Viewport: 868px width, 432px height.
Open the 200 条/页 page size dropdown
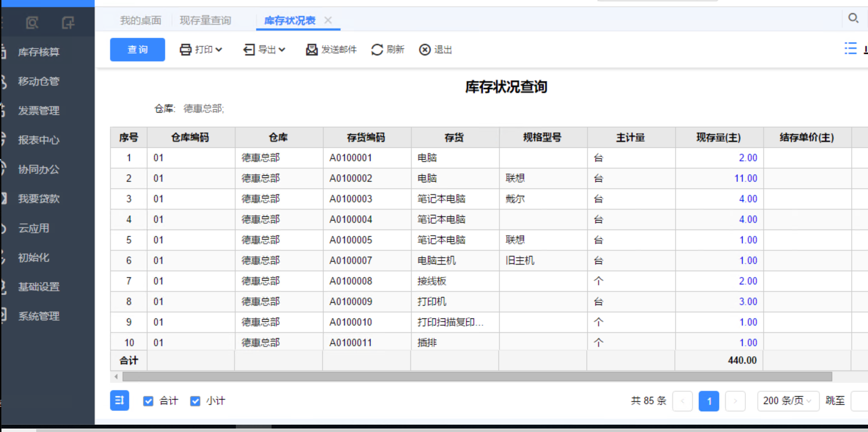tap(788, 401)
